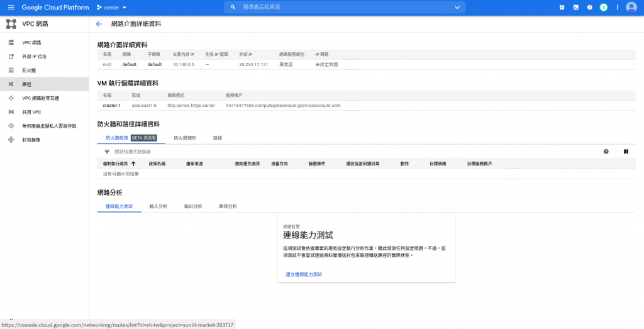Click 建立連線能力測試 link
The width and height of the screenshot is (644, 329).
(304, 274)
